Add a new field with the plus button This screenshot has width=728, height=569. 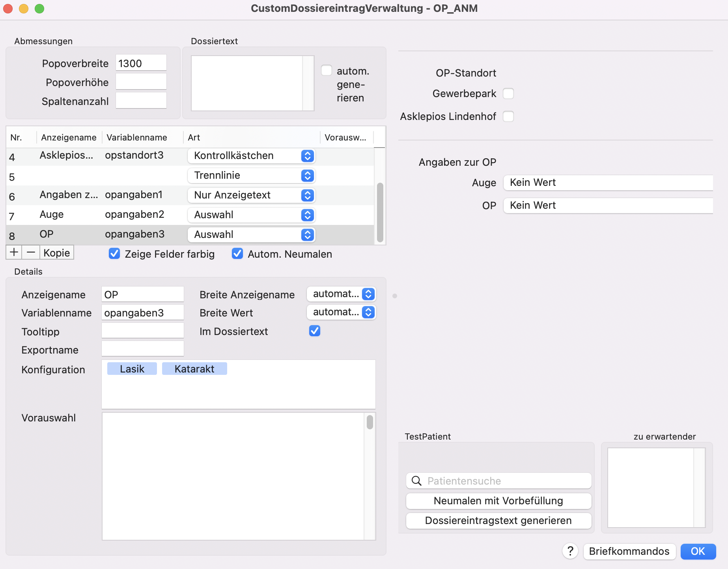[x=14, y=253]
